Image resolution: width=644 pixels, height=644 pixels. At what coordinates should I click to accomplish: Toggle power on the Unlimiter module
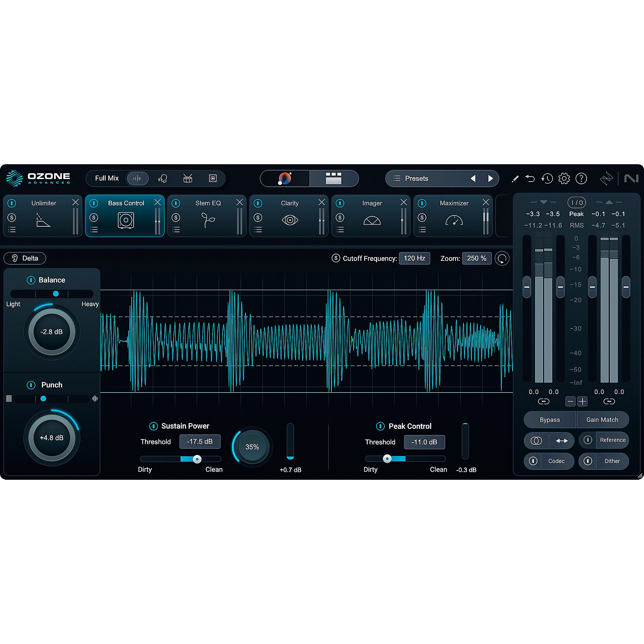[12, 203]
